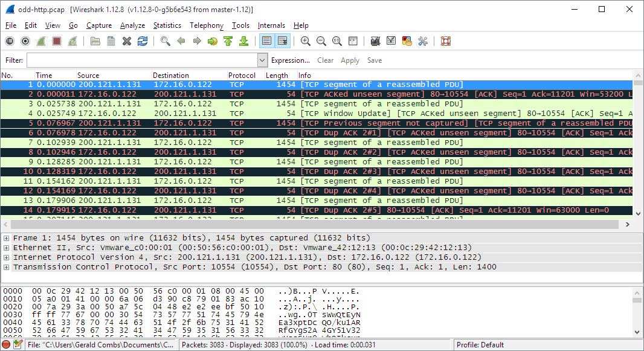Jump to the last packet
This screenshot has width=644, height=351.
[x=244, y=40]
